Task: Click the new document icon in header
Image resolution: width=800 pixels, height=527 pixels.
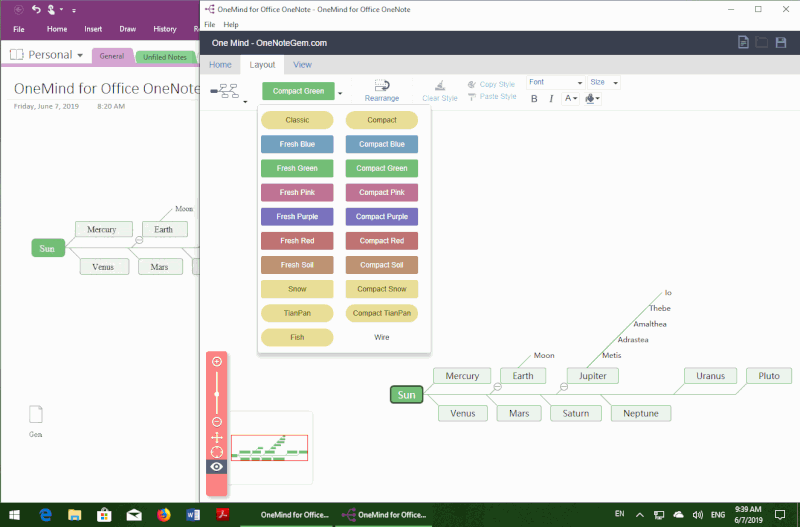Action: click(x=743, y=42)
